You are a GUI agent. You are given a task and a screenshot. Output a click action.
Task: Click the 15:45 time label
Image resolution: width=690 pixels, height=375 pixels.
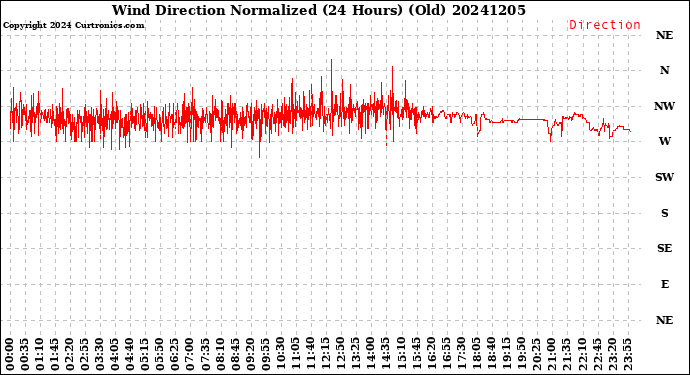(416, 354)
